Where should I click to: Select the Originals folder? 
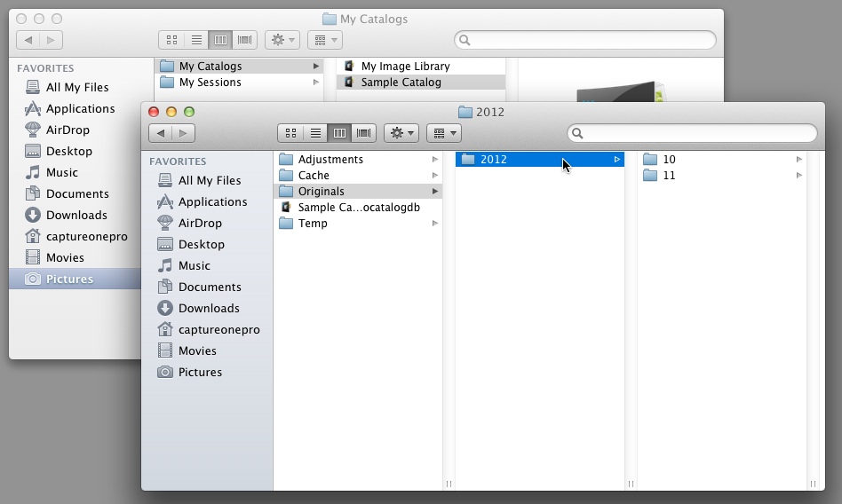358,191
